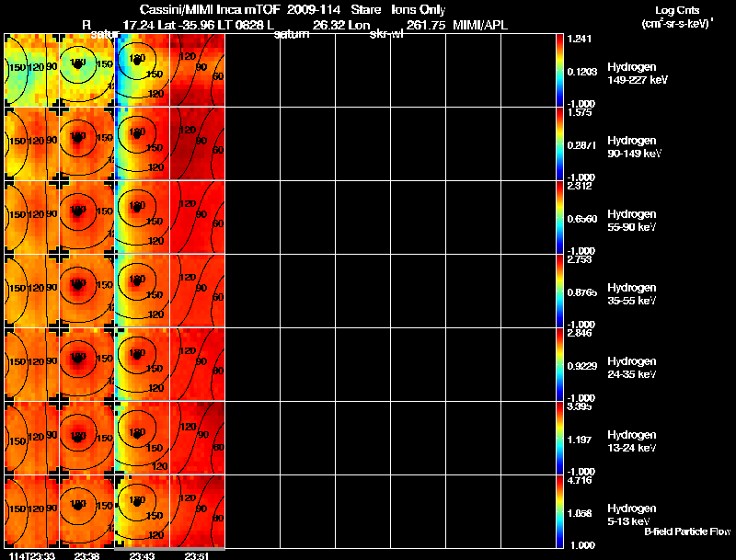Click the 'Hydrogen 13-24 keV' label

pyautogui.click(x=632, y=441)
